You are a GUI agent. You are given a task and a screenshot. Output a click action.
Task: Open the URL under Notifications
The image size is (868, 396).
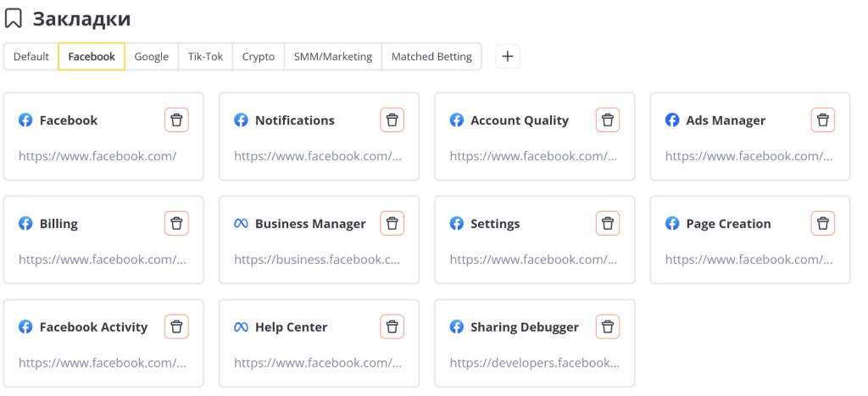coord(318,156)
